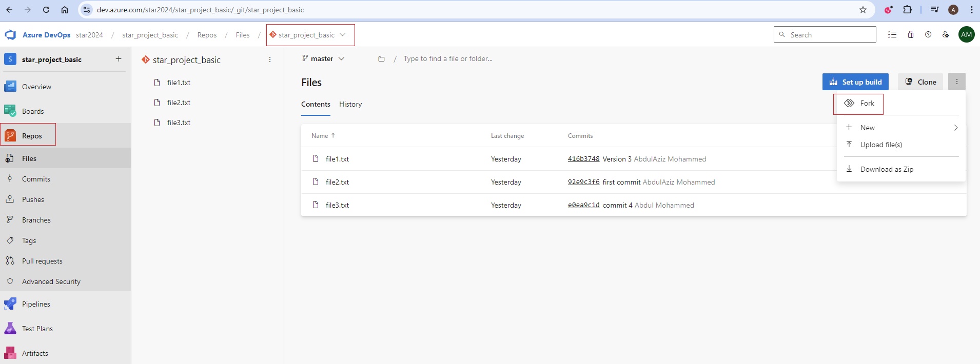Open the vertical ellipsis more actions button
The height and width of the screenshot is (364, 980).
pos(957,82)
